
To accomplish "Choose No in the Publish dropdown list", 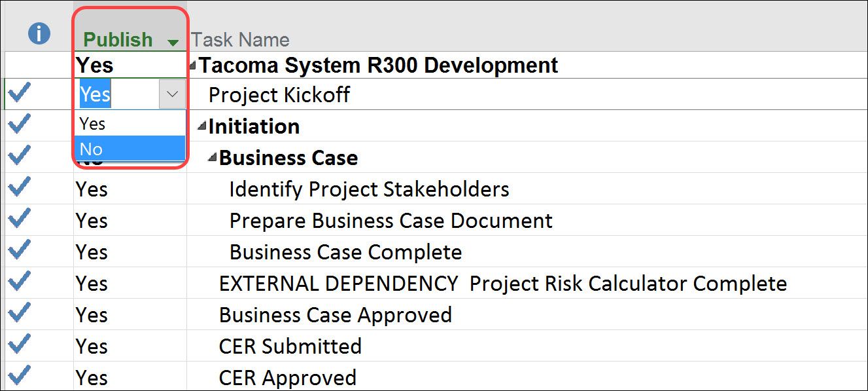I will [130, 149].
